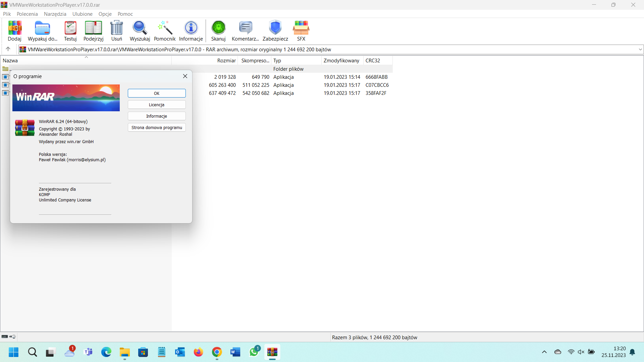This screenshot has width=644, height=362.
Task: Launch the Pomocnik wizard icon
Action: pos(165,31)
